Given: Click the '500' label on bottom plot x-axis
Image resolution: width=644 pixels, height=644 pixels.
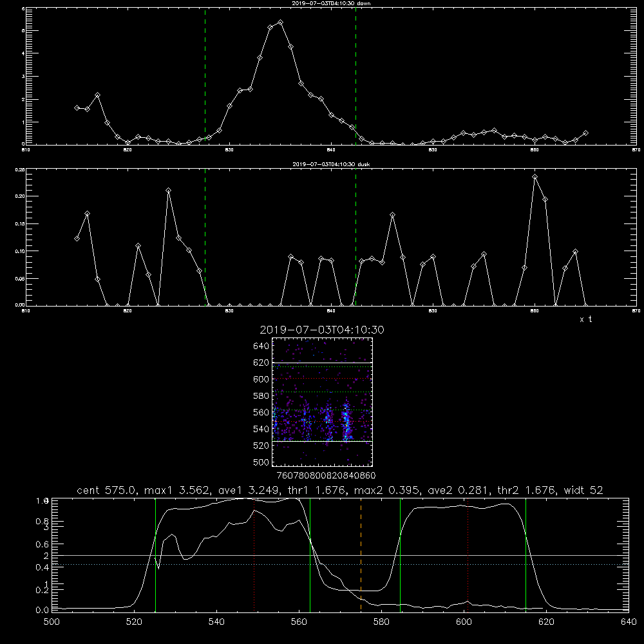Looking at the screenshot, I should click(x=52, y=622).
